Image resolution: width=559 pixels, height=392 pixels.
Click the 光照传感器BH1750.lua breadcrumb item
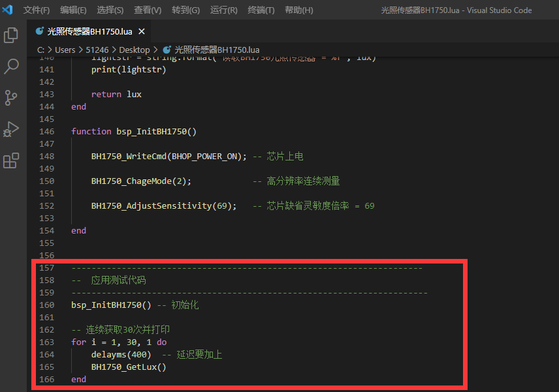(x=217, y=50)
